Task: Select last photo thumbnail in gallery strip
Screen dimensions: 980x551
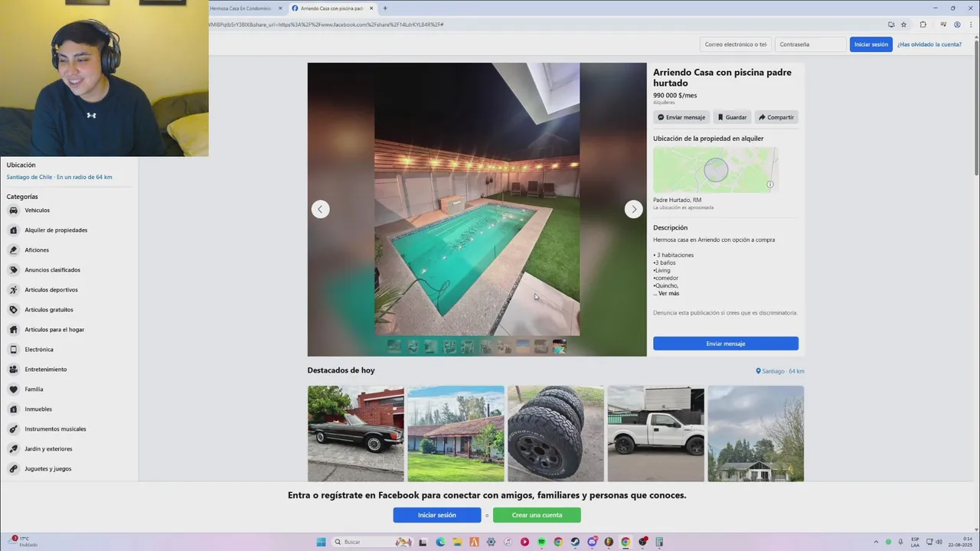Action: point(560,347)
